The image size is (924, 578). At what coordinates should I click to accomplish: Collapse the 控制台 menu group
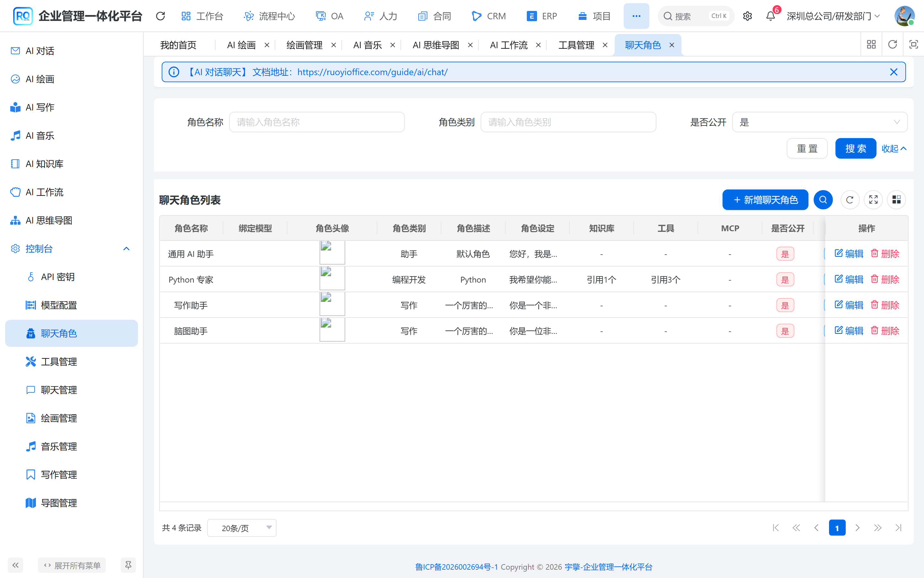point(72,249)
